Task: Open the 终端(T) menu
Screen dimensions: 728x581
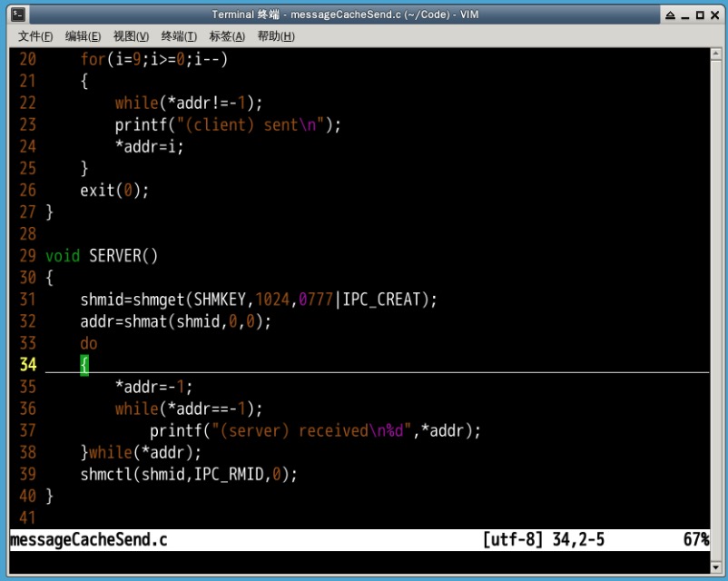Action: [179, 36]
